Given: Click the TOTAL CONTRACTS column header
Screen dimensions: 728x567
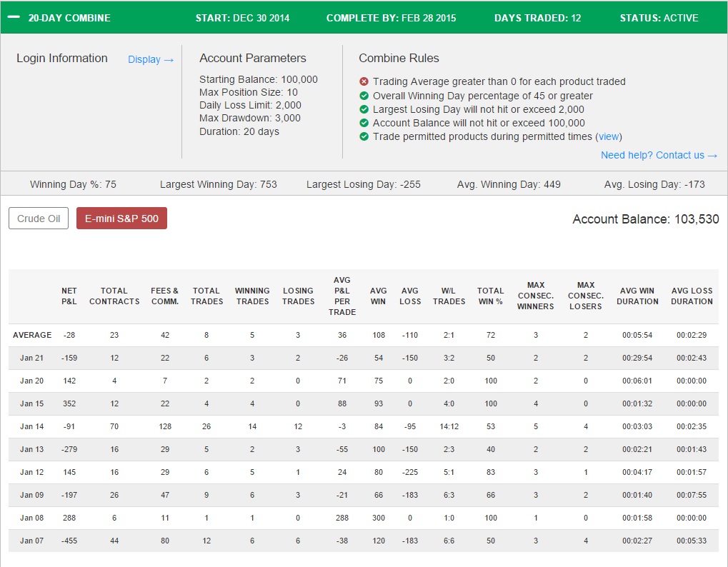Looking at the screenshot, I should 114,296.
